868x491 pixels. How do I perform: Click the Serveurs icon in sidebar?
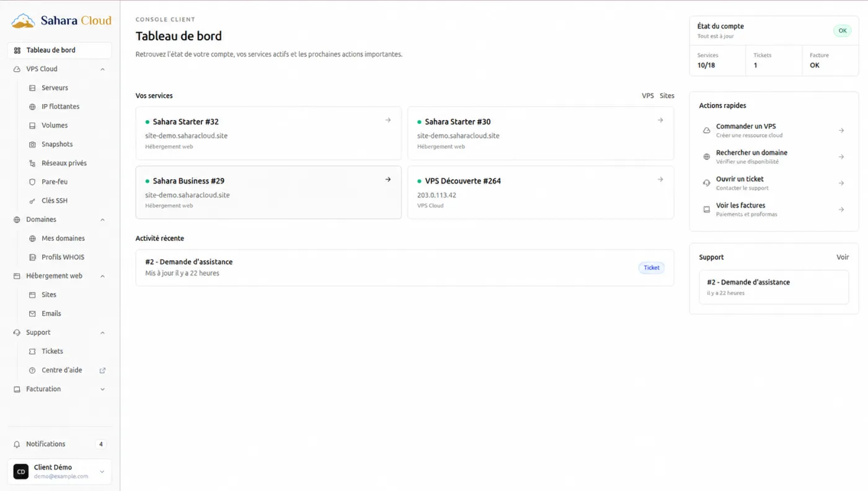tap(33, 88)
